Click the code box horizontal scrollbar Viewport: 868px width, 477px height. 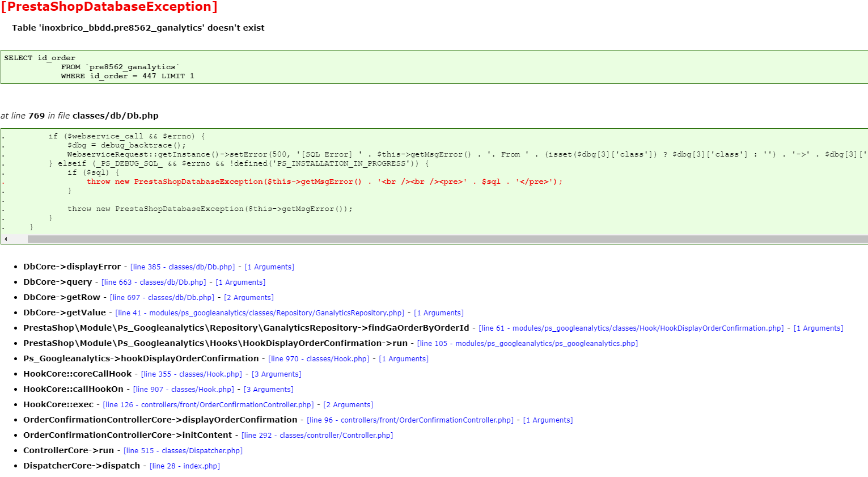pyautogui.click(x=448, y=239)
